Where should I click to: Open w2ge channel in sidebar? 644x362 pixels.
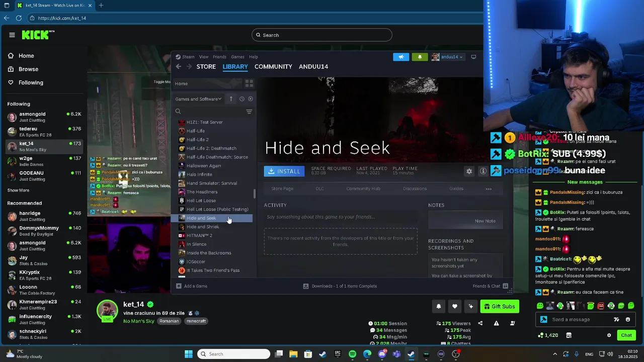(x=44, y=161)
